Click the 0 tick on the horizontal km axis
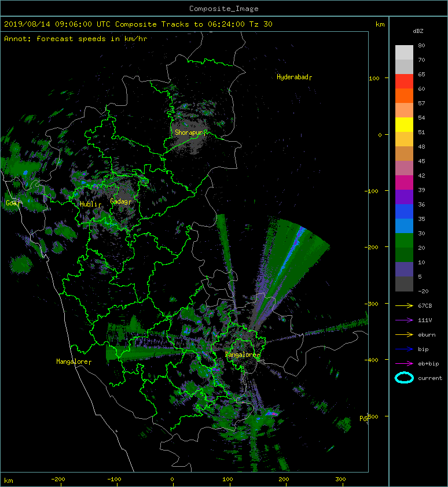This screenshot has height=487, width=448. click(172, 479)
